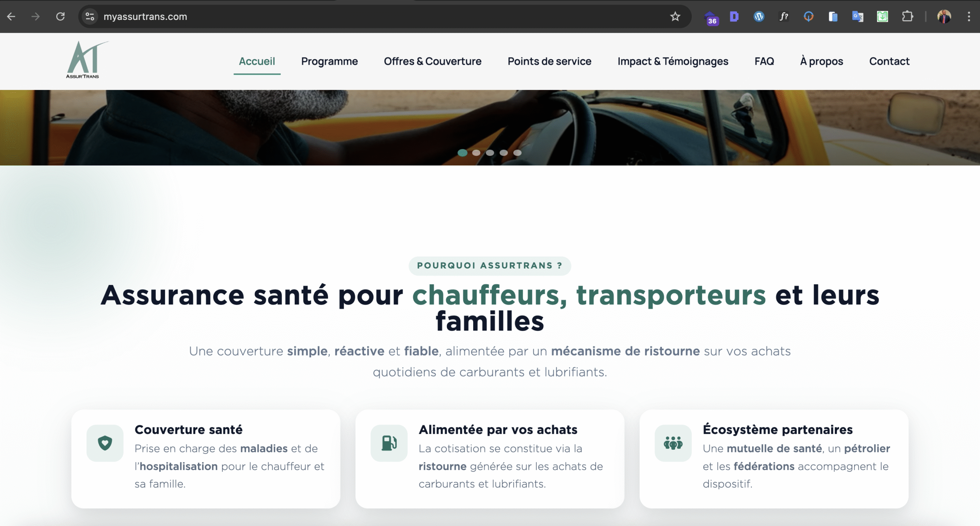
Task: Click the bold text mutuelle de santé
Action: pos(774,449)
